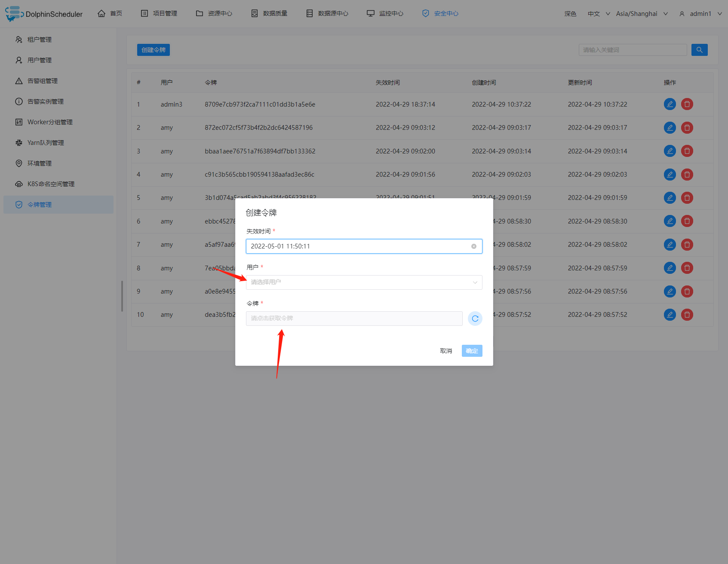Toggle the 深色 dark theme
The width and height of the screenshot is (728, 564).
tap(570, 14)
